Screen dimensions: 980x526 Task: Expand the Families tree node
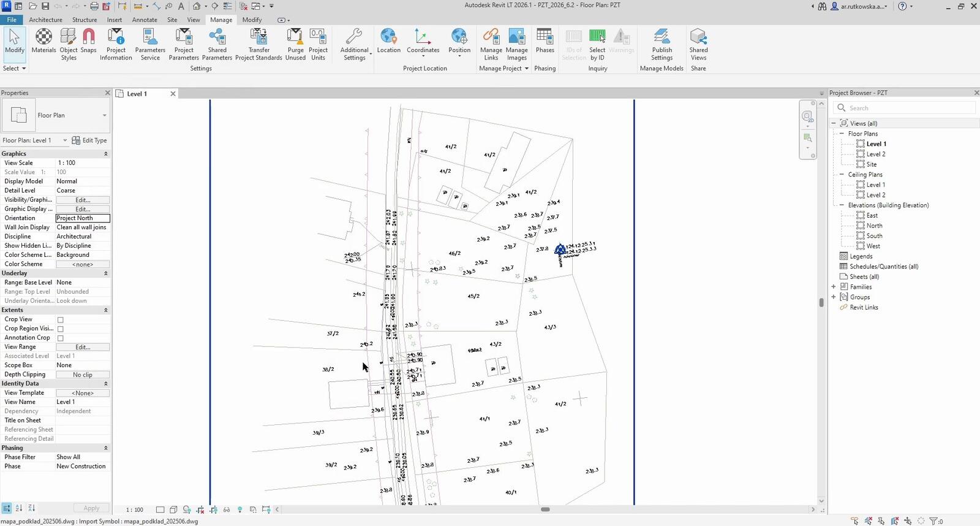834,287
